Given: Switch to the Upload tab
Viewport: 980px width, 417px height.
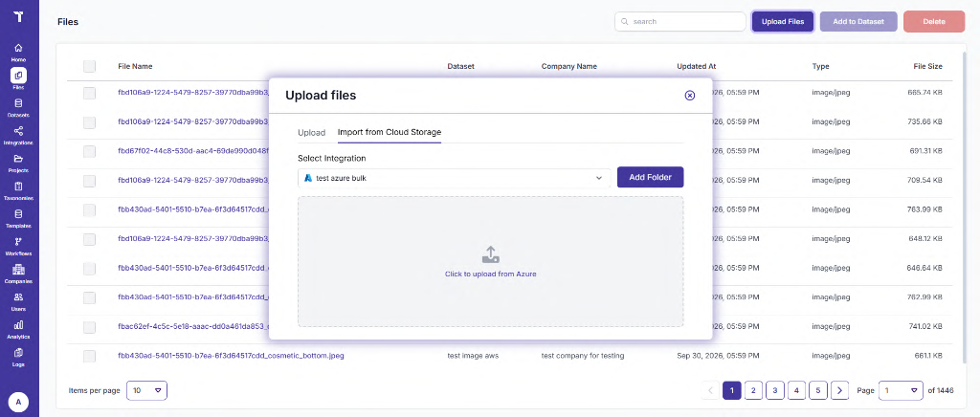Looking at the screenshot, I should pyautogui.click(x=311, y=132).
